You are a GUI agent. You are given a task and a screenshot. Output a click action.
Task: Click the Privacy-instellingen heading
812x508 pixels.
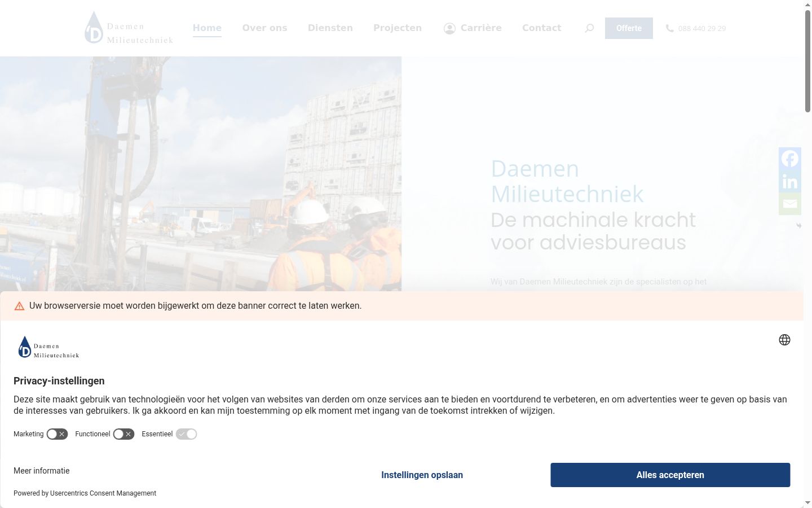[59, 381]
